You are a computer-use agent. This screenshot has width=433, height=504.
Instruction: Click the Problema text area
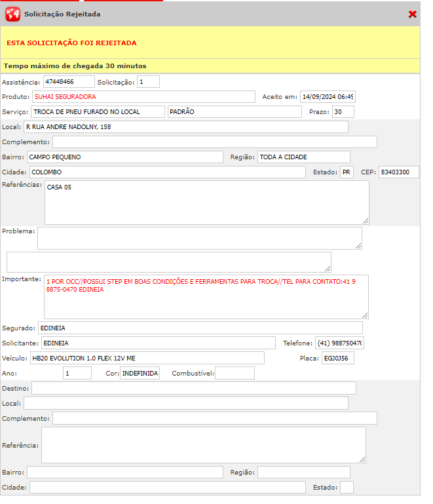(x=200, y=238)
